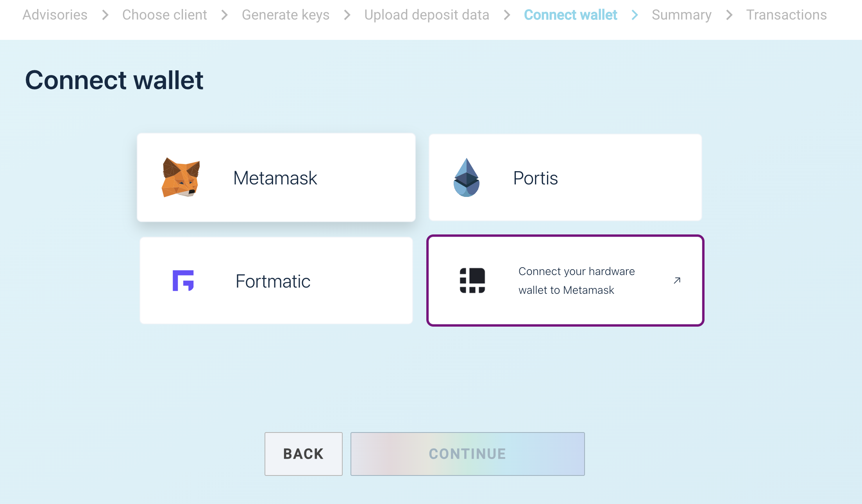
Task: Click the chevron after Advisories breadcrumb
Action: (x=105, y=15)
